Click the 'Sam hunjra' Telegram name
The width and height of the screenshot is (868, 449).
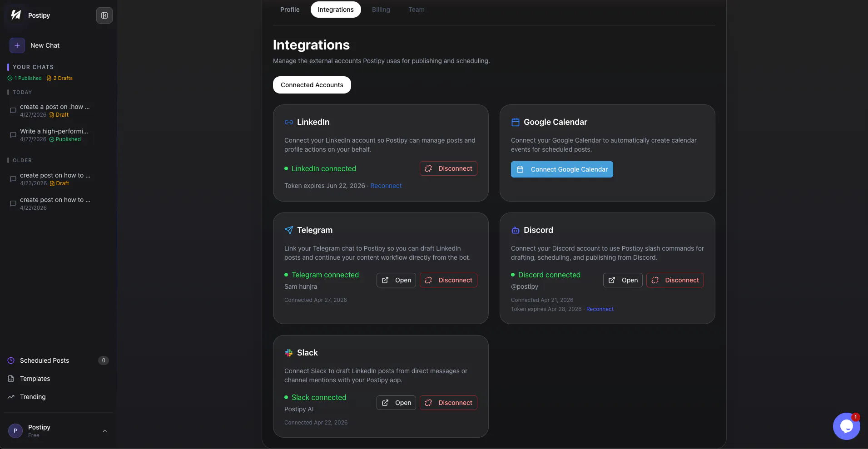301,286
